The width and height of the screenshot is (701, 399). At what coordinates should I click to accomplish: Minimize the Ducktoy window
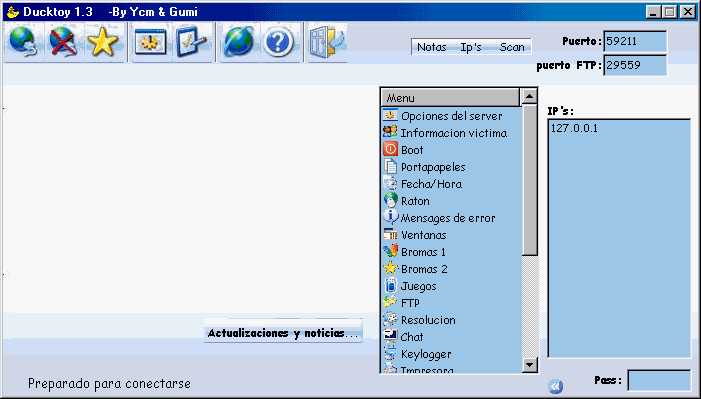tap(654, 12)
